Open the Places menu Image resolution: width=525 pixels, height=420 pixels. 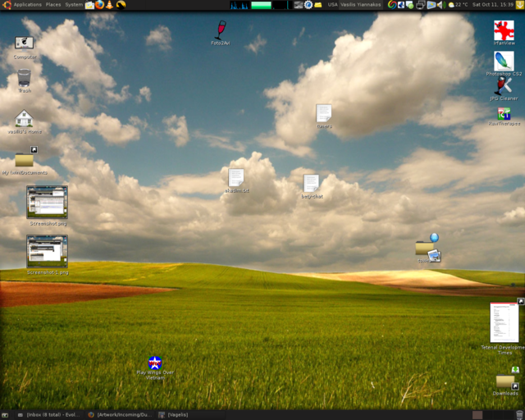(53, 5)
